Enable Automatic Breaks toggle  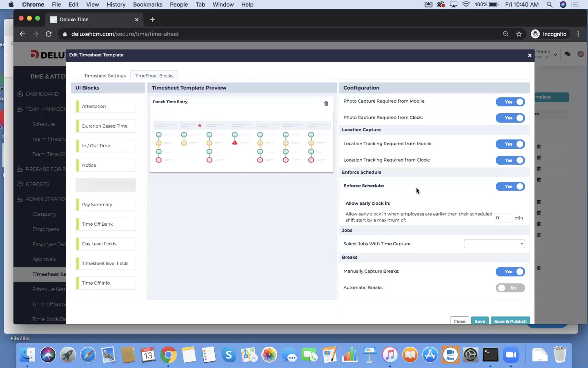(x=510, y=288)
